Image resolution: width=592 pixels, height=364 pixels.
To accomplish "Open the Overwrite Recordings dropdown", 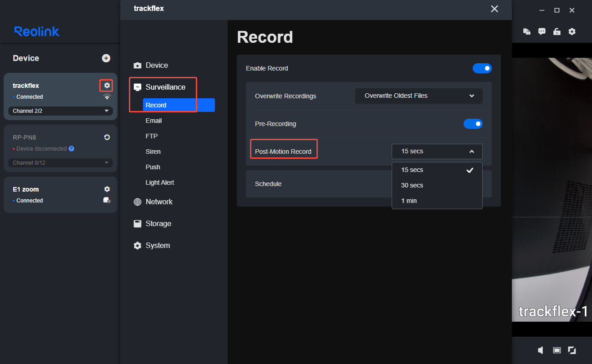I will pyautogui.click(x=418, y=96).
